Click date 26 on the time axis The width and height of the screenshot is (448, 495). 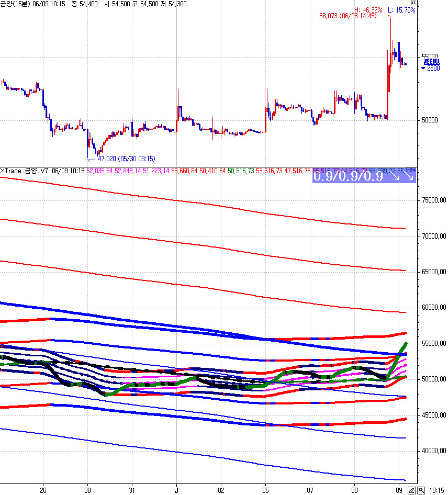tap(43, 490)
